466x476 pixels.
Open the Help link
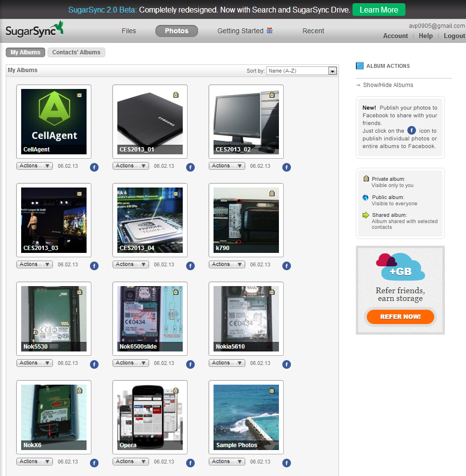pyautogui.click(x=426, y=36)
